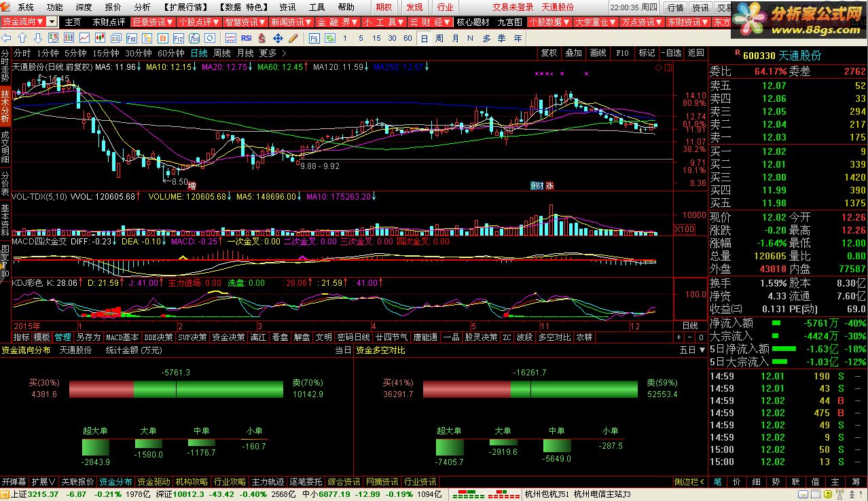Click the RSI indicator icon
Viewport: 868px width, 501px height.
[246, 38]
